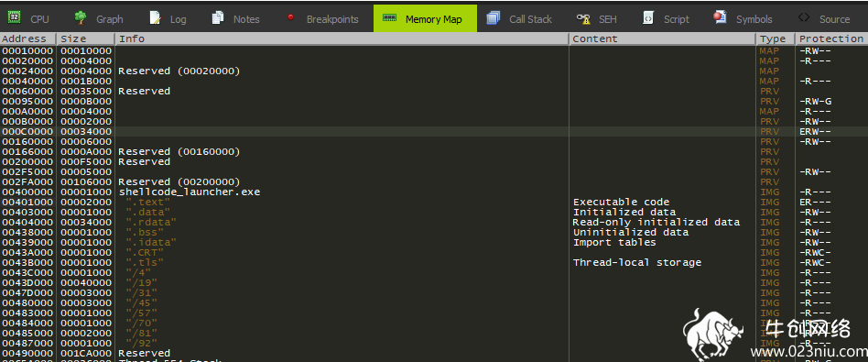Switch to the Log tab
868x362 pixels.
(168, 19)
